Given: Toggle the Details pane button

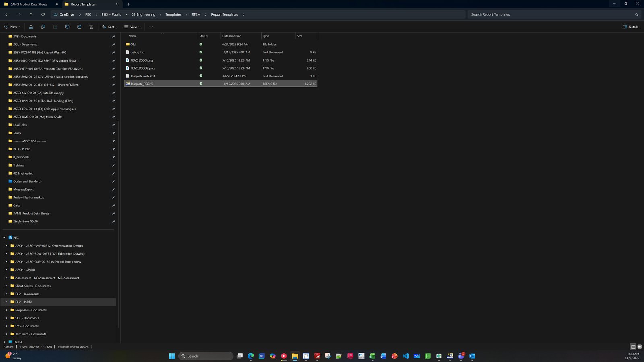Looking at the screenshot, I should click(x=630, y=27).
